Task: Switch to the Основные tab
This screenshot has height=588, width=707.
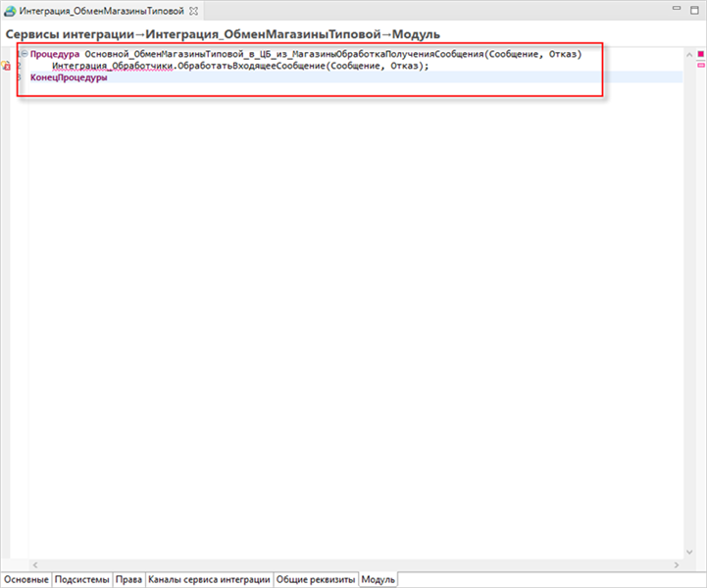Action: coord(25,579)
